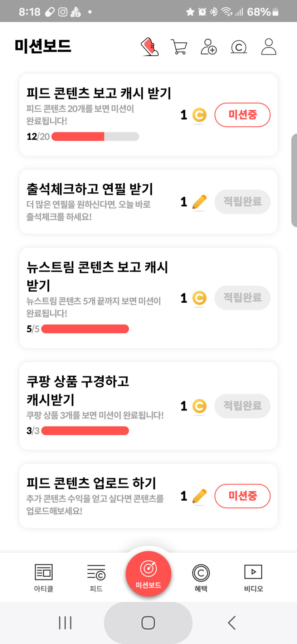
Task: Tap 적립완료 button on attendance check mission
Action: tap(242, 202)
